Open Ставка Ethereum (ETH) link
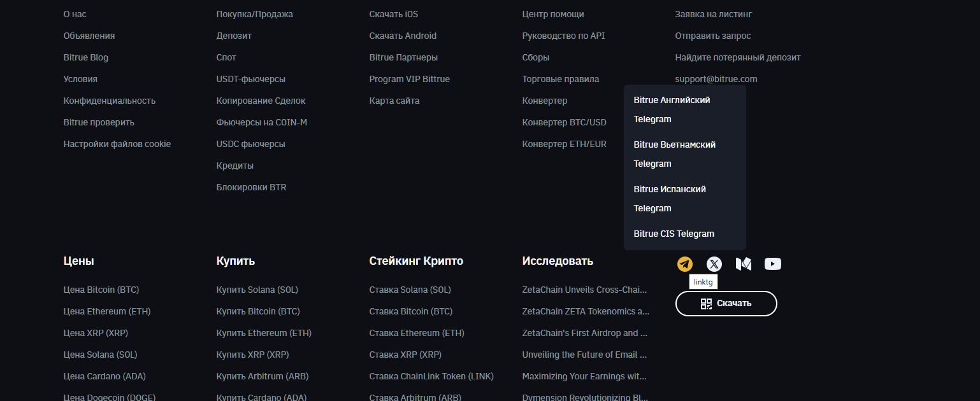 click(417, 333)
